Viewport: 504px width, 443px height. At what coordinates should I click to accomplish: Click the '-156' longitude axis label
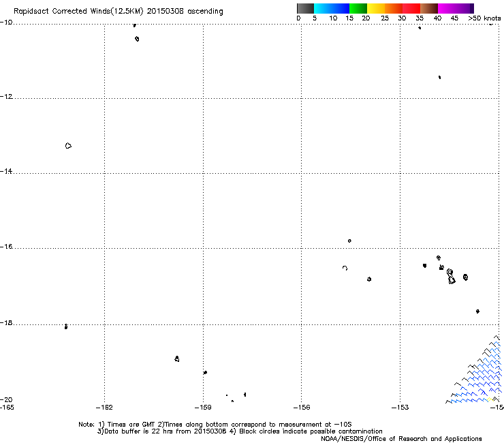(x=302, y=408)
